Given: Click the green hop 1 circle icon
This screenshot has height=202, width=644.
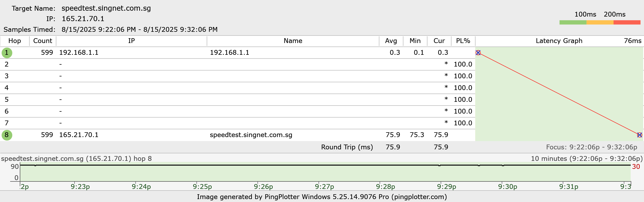Looking at the screenshot, I should click(x=7, y=53).
